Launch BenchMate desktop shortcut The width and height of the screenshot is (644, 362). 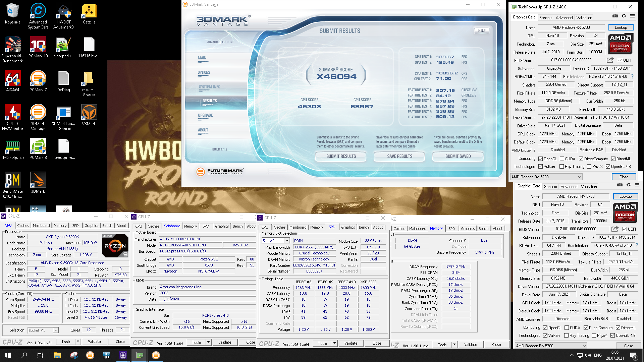point(12,185)
